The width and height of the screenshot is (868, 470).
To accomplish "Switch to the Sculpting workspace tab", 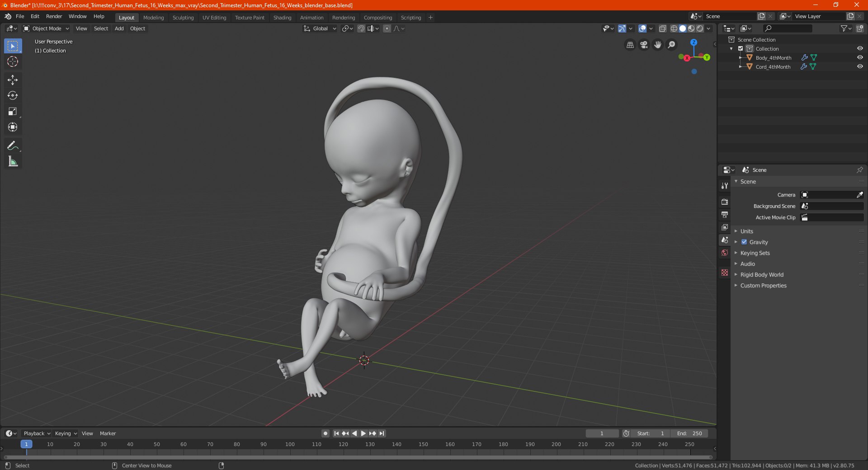I will tap(183, 18).
